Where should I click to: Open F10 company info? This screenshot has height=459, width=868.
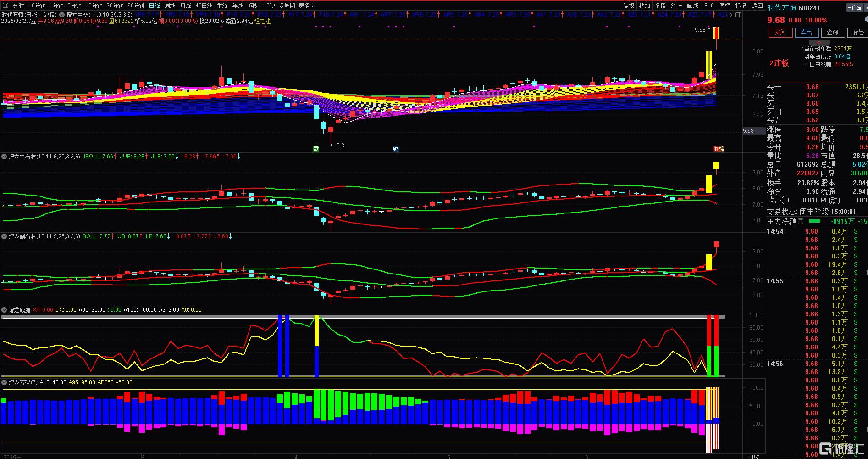[709, 6]
